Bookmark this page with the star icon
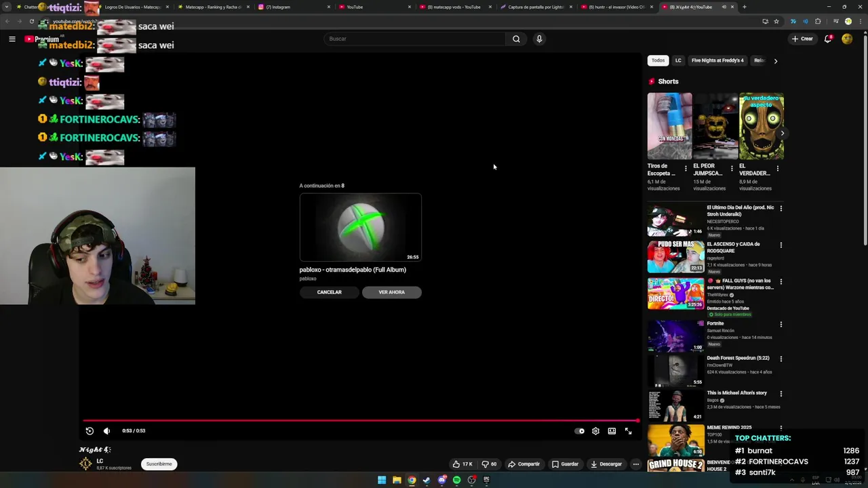This screenshot has width=868, height=488. click(x=776, y=22)
